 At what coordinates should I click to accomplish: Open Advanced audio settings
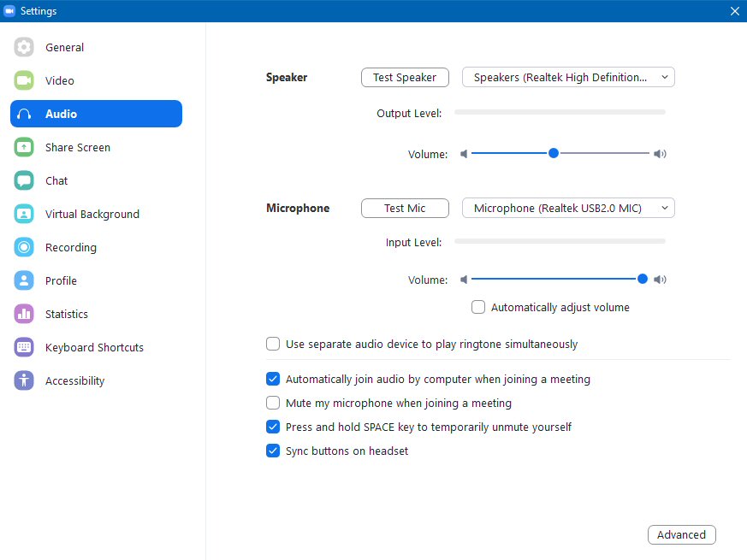(x=681, y=535)
